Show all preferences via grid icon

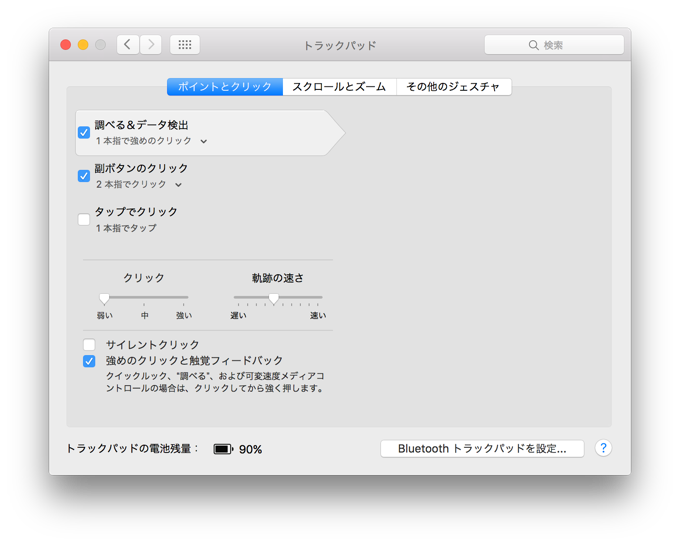pos(185,45)
